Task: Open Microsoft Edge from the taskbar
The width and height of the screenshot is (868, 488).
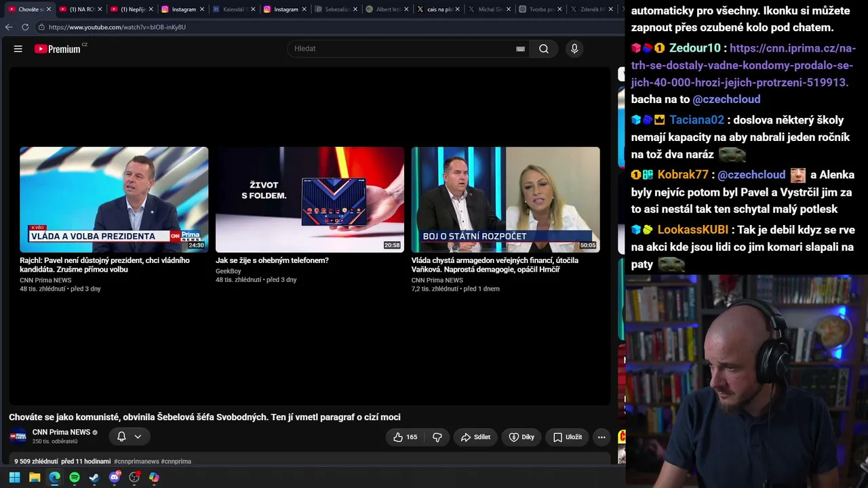Action: (x=54, y=477)
